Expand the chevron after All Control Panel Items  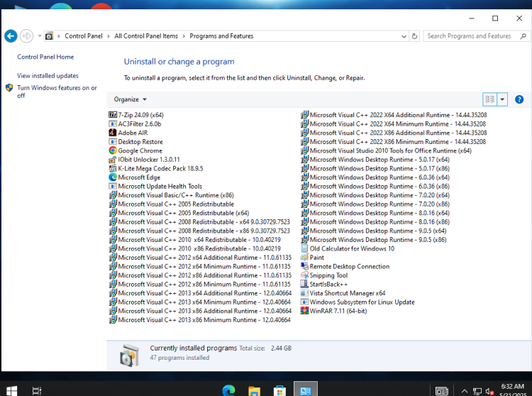coord(184,36)
